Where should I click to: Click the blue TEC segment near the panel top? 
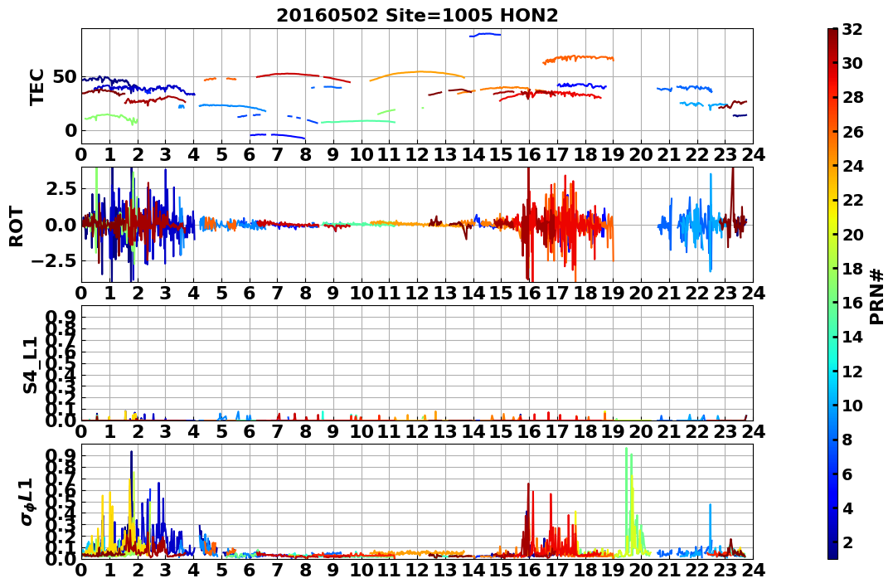(485, 34)
